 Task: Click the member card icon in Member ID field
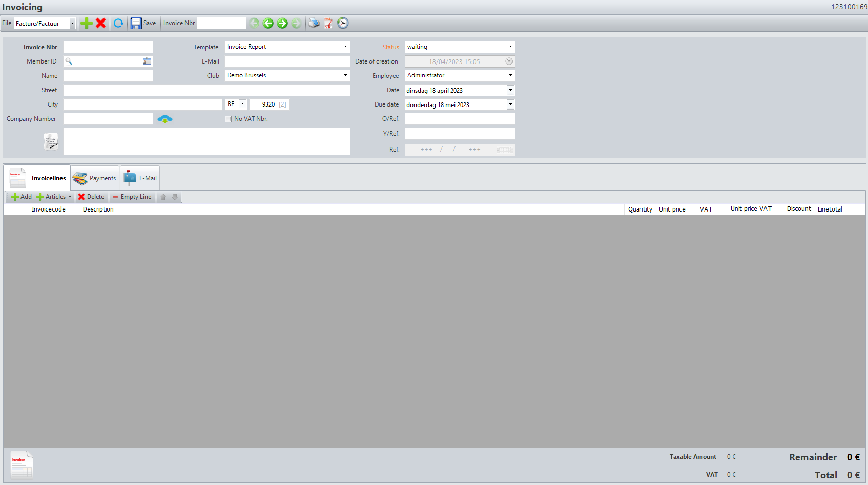147,61
